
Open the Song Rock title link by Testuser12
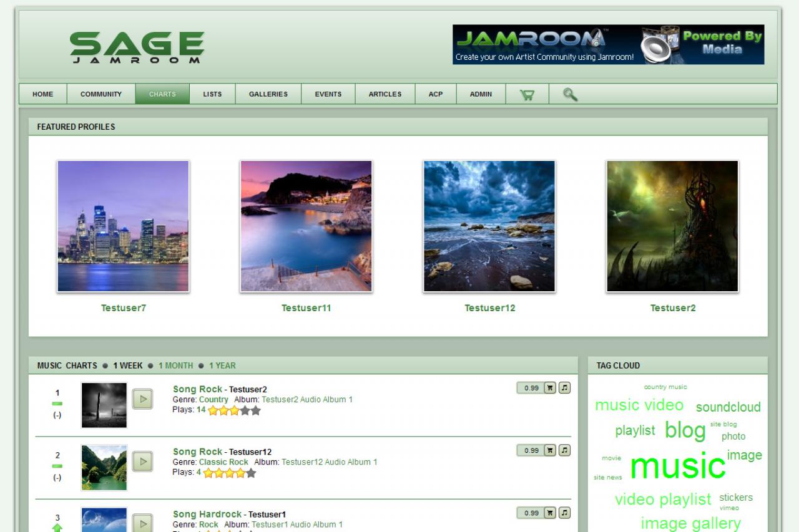197,452
